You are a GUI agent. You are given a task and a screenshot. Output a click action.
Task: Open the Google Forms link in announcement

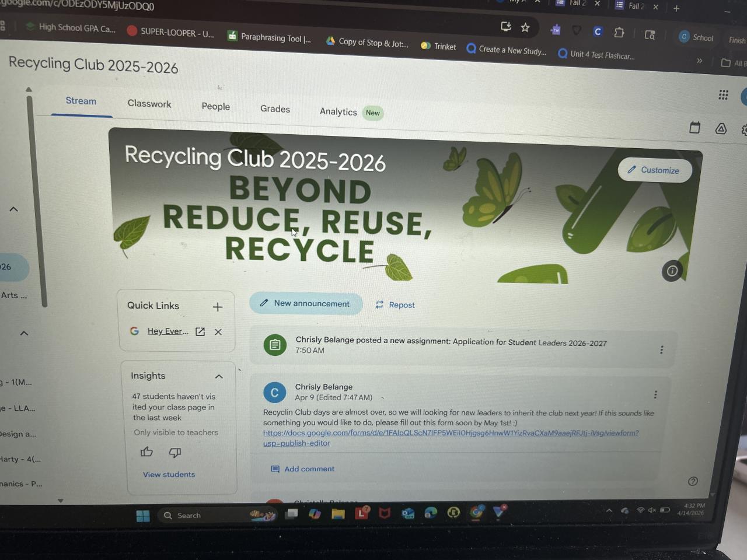(x=451, y=437)
